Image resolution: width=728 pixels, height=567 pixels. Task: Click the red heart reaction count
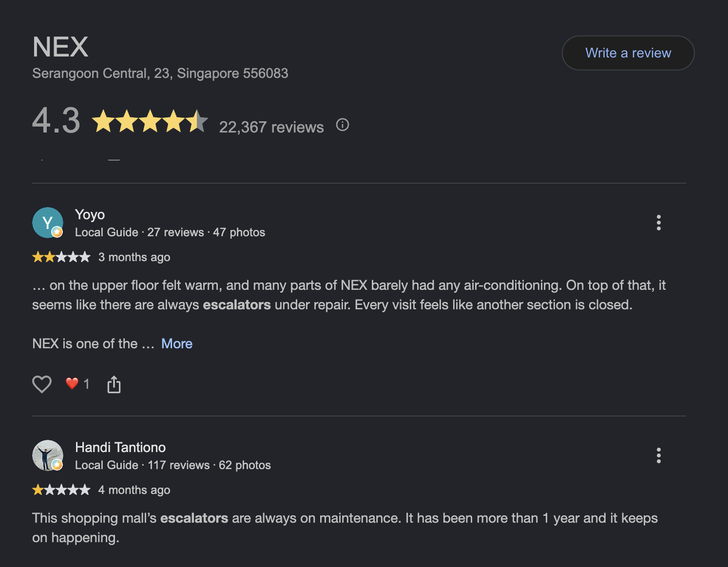click(77, 384)
